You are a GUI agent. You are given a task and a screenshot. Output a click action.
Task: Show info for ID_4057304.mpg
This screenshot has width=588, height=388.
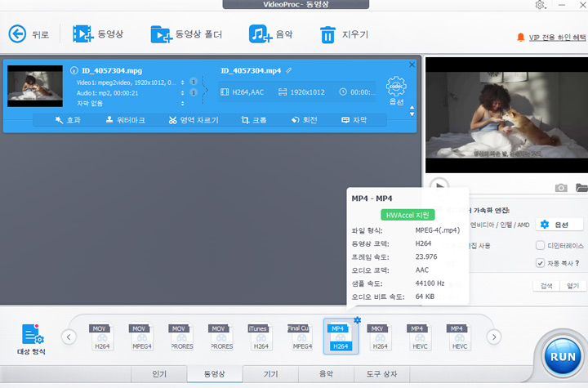[x=73, y=70]
